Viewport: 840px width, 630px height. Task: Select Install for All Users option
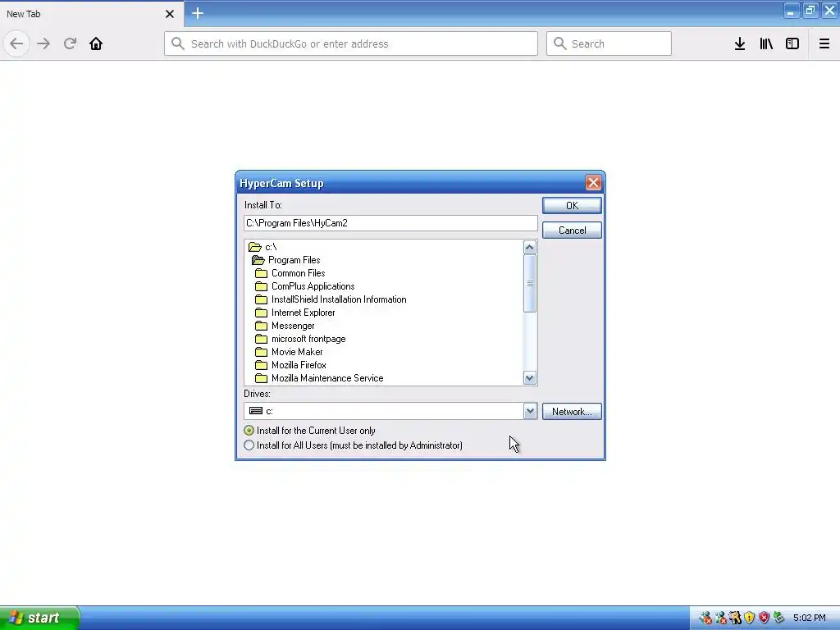pos(353,445)
